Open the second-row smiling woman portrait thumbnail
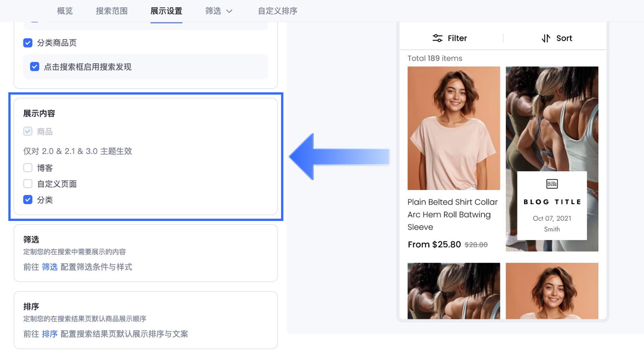Image resolution: width=644 pixels, height=364 pixels. [x=552, y=291]
